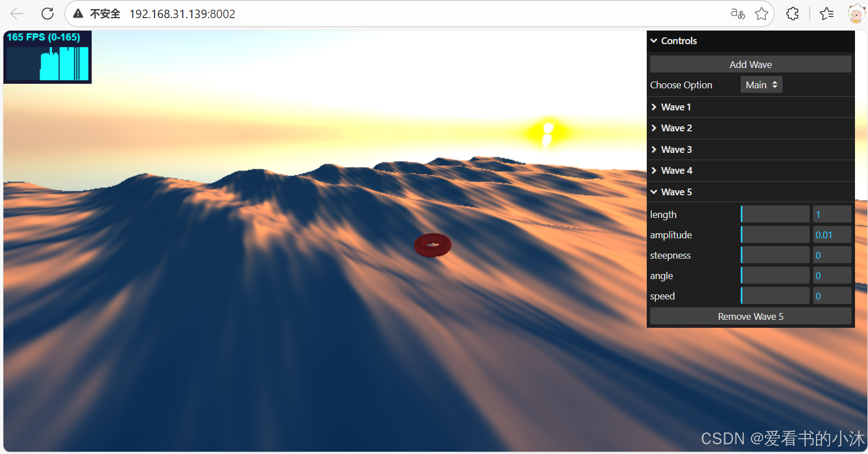The width and height of the screenshot is (868, 454).
Task: Expand the Wave 1 folder
Action: 750,107
